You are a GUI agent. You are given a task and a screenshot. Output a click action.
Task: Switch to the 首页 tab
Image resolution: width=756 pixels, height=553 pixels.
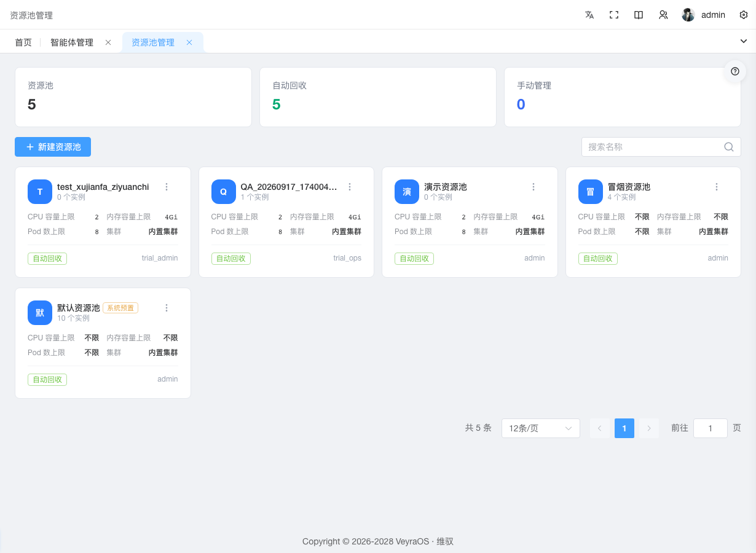pyautogui.click(x=23, y=42)
